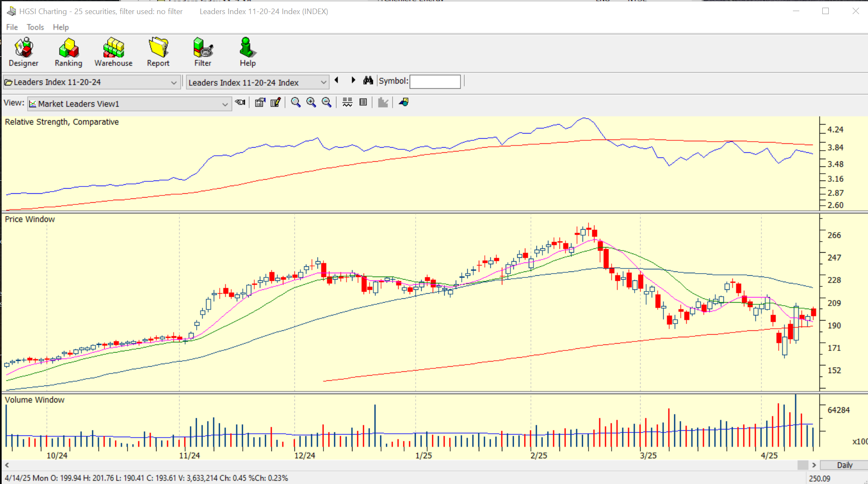This screenshot has height=484, width=868.
Task: Click the HGSI app icon in title bar
Action: [x=12, y=11]
